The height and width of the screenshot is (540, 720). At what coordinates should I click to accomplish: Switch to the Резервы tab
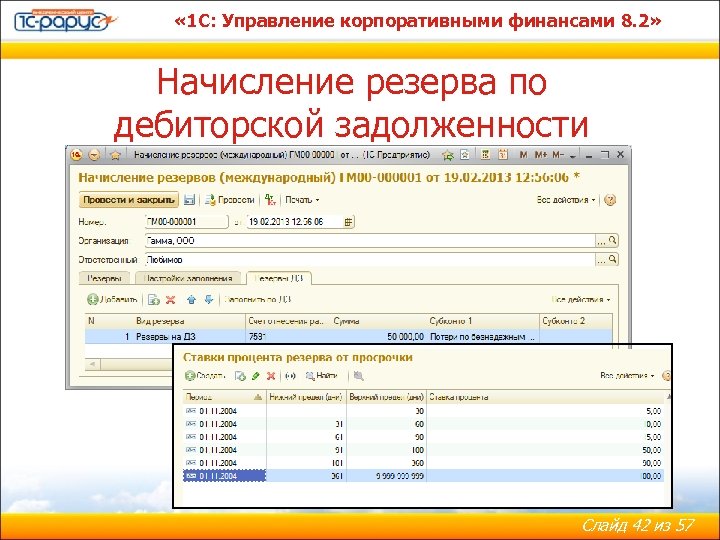105,278
